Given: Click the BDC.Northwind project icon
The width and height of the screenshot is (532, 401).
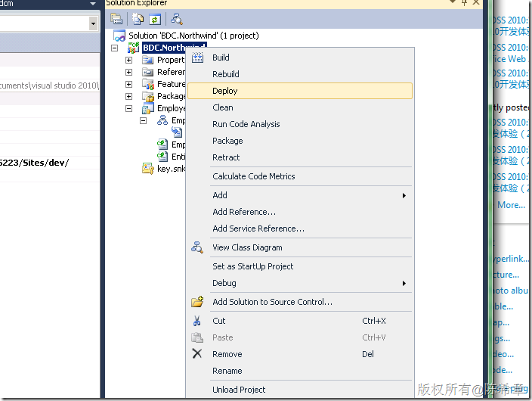Looking at the screenshot, I should (133, 48).
